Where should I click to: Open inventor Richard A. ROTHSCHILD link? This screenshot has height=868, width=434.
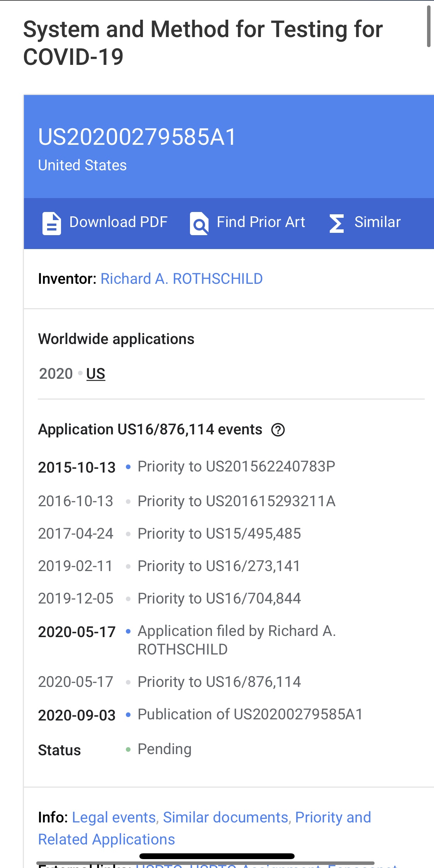point(181,279)
